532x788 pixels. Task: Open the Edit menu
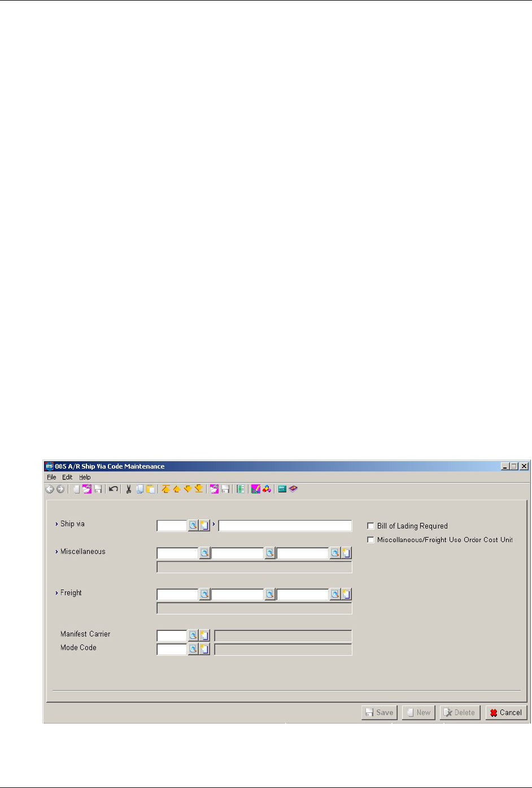coord(67,477)
